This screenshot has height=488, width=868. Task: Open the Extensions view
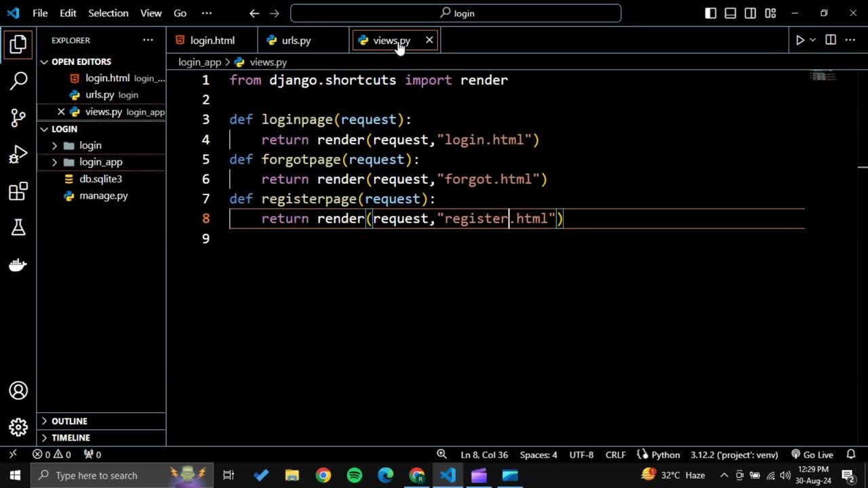18,191
